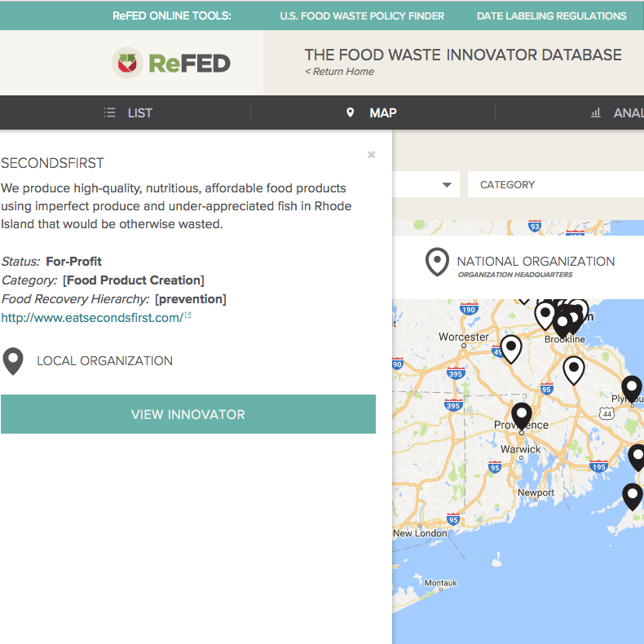
Task: Select the black map pin at Providence
Action: pos(522,416)
